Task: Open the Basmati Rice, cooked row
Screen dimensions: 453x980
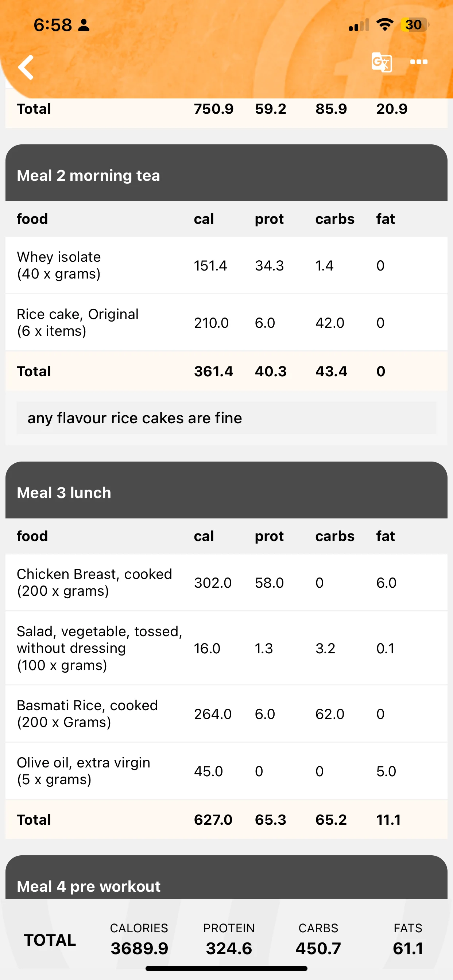Action: pyautogui.click(x=226, y=714)
